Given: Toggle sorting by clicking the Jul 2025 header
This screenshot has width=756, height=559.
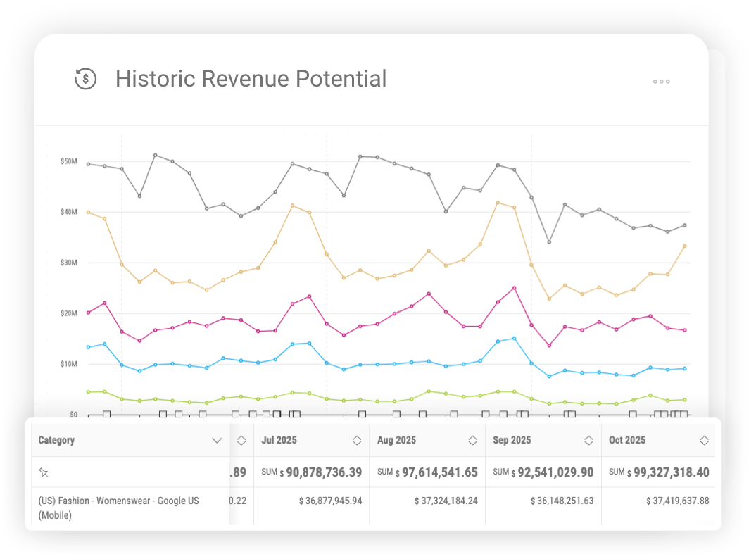Looking at the screenshot, I should coord(278,440).
